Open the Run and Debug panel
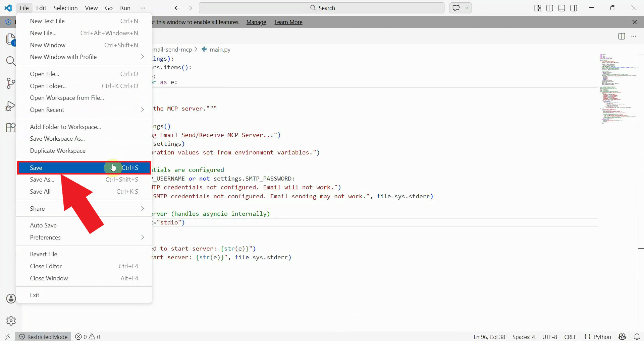Screen dimensions: 644x341 pos(11,106)
